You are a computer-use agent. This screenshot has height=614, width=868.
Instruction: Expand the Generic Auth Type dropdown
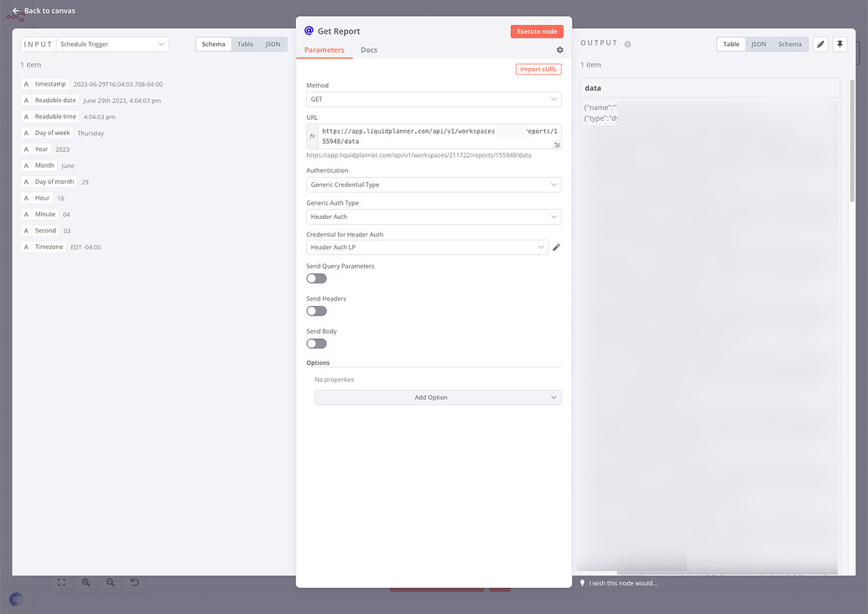point(434,216)
